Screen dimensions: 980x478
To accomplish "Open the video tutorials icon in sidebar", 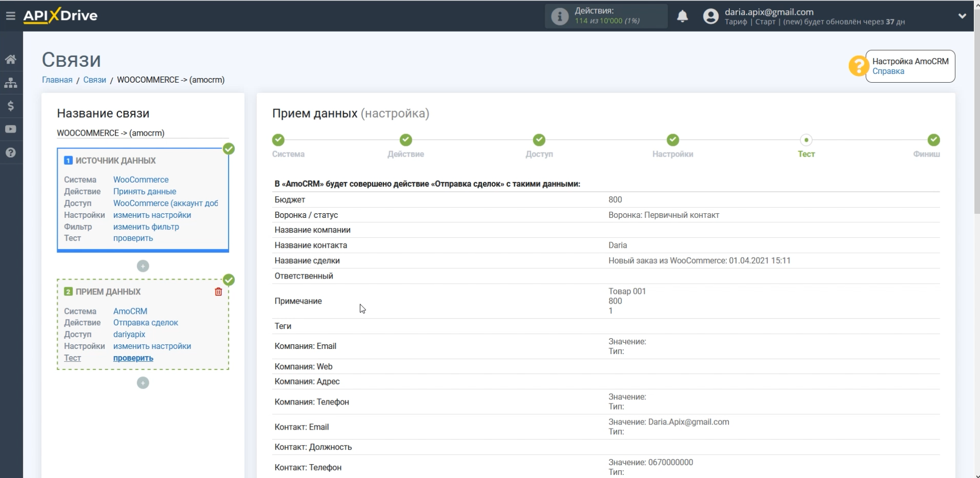I will point(11,129).
